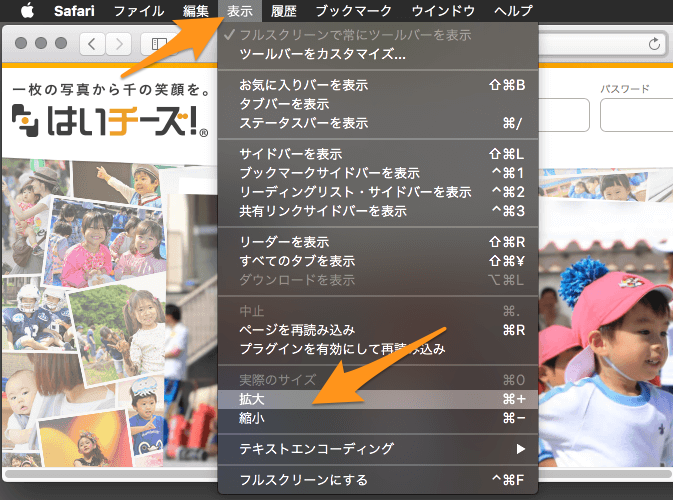
Task: Select ステータスバーを表示
Action: [x=378, y=123]
